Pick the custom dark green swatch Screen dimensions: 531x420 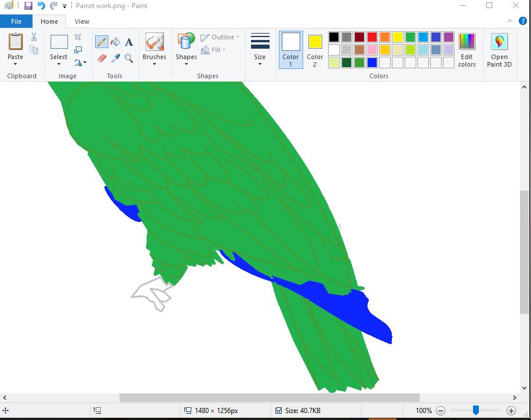(347, 63)
